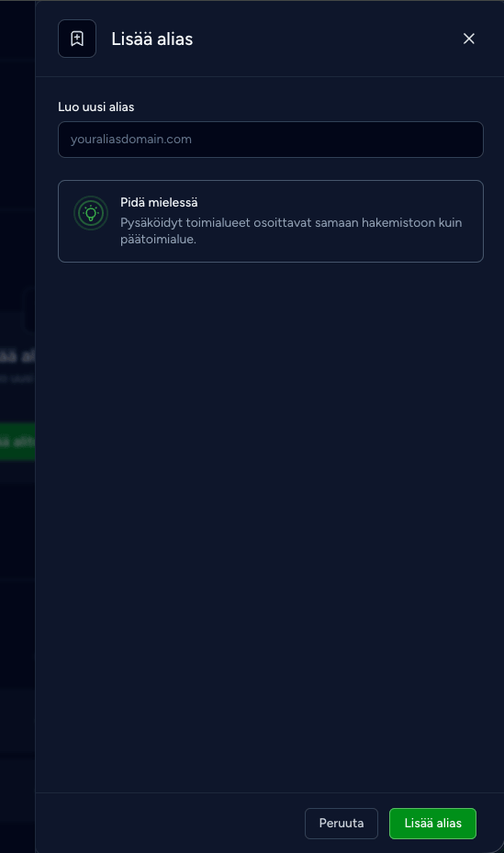Viewport: 504px width, 853px height.
Task: Click the blurred subtitle text under background heading
Action: coord(17,378)
